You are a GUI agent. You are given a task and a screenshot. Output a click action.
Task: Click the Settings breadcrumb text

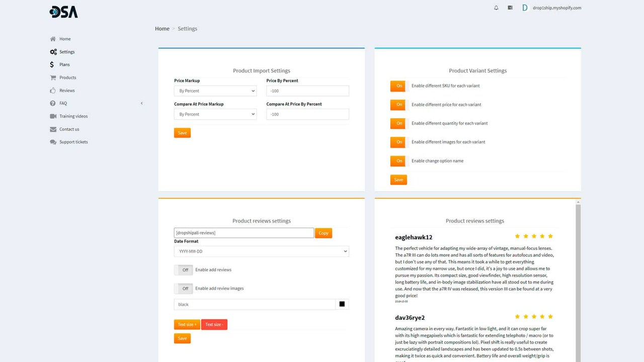pos(187,29)
